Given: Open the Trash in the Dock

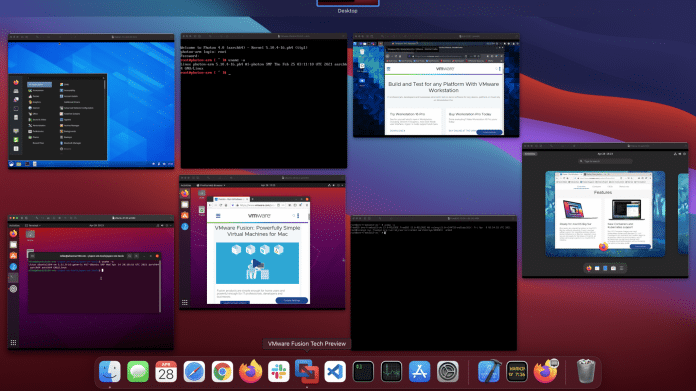Looking at the screenshot, I should tap(585, 371).
